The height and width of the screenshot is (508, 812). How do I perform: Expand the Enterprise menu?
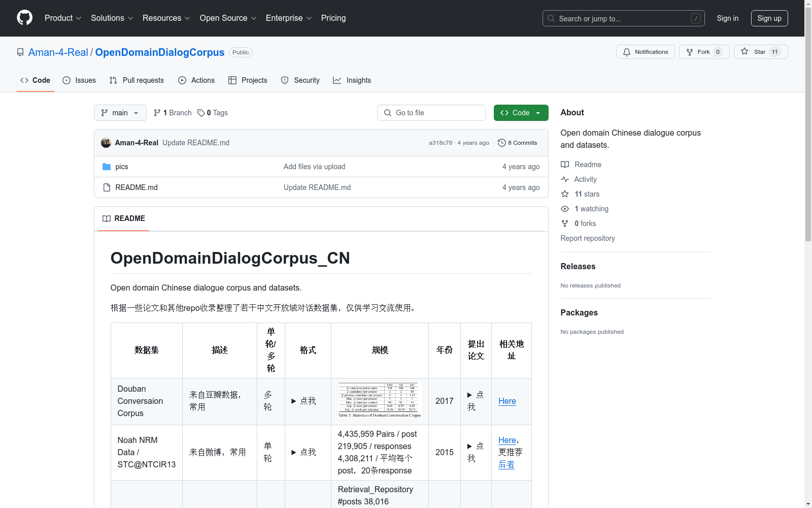(x=289, y=18)
